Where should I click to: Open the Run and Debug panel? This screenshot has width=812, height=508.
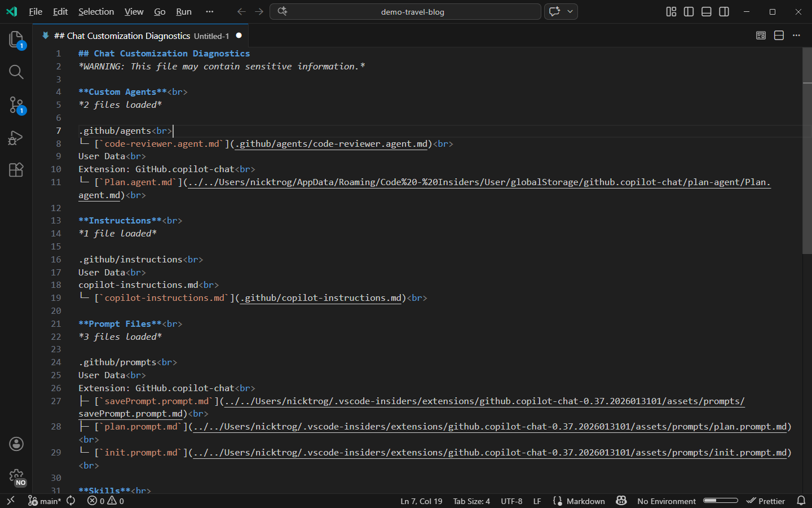(16, 138)
